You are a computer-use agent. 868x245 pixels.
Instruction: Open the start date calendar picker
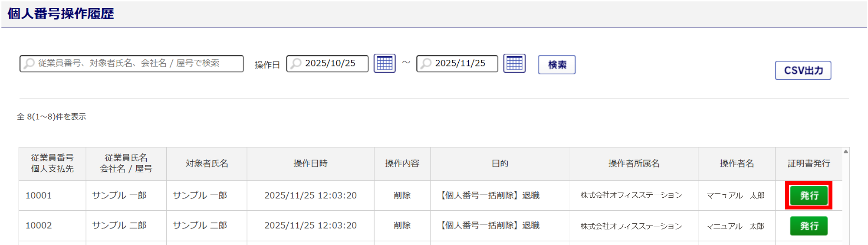pyautogui.click(x=385, y=64)
